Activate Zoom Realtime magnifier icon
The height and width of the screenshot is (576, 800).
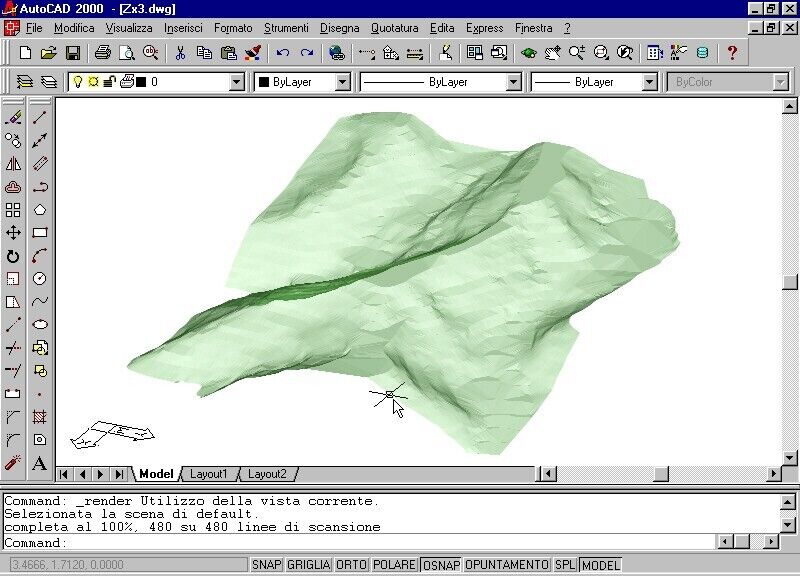click(x=577, y=53)
